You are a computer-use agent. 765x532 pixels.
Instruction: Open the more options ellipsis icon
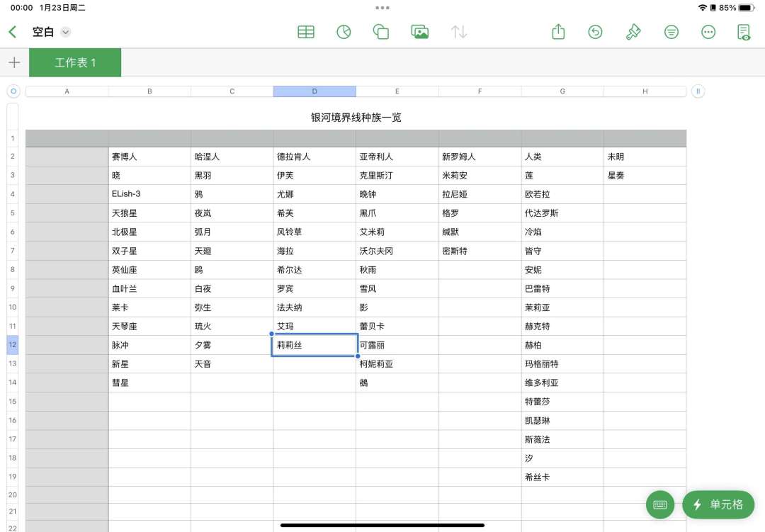click(x=708, y=32)
